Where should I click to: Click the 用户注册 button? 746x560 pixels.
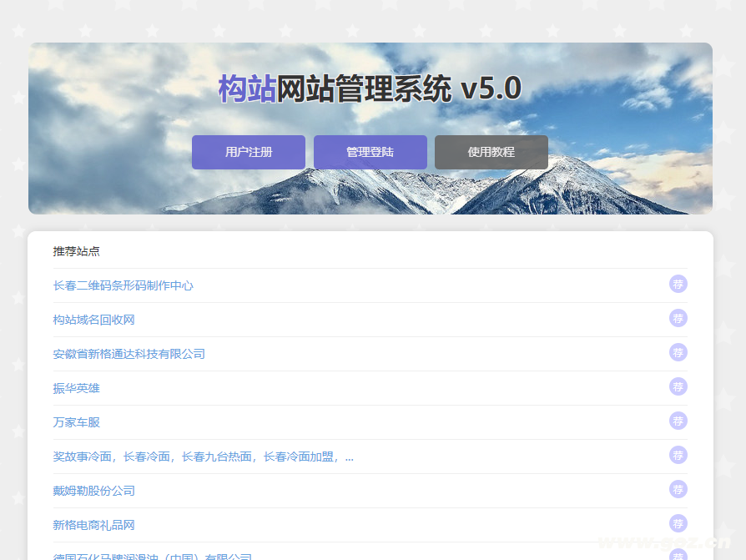248,152
